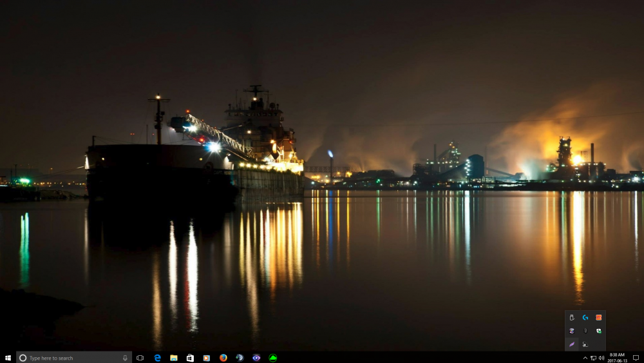Open Task View from the taskbar
The image size is (644, 363).
(x=140, y=358)
